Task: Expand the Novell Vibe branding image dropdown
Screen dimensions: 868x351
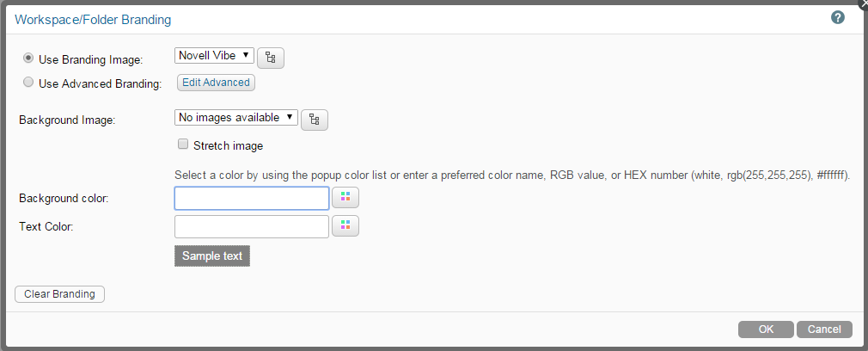Action: [214, 56]
